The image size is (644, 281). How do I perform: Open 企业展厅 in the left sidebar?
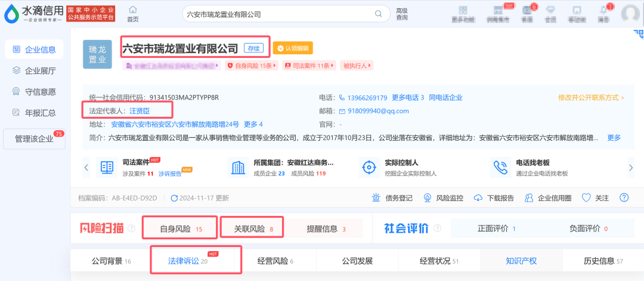pos(34,70)
